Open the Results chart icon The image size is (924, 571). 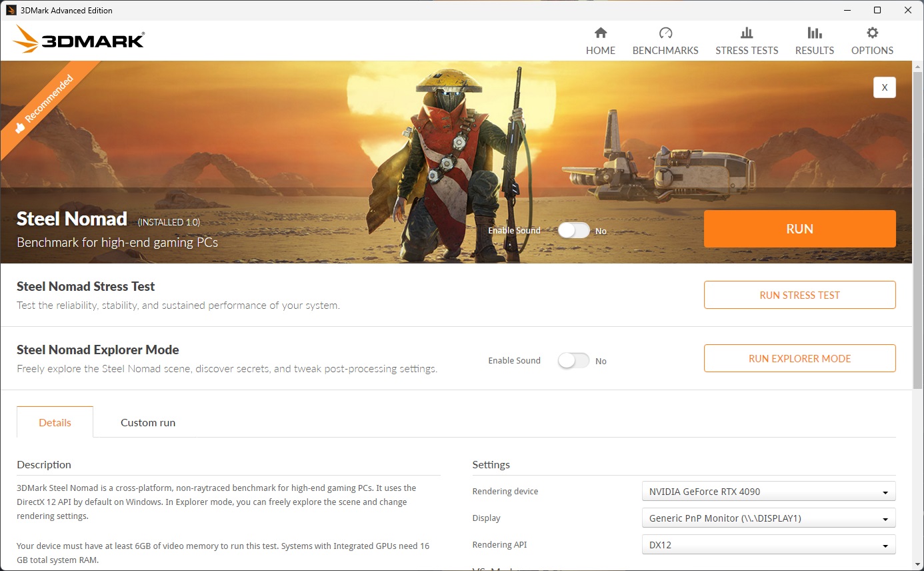pos(814,33)
